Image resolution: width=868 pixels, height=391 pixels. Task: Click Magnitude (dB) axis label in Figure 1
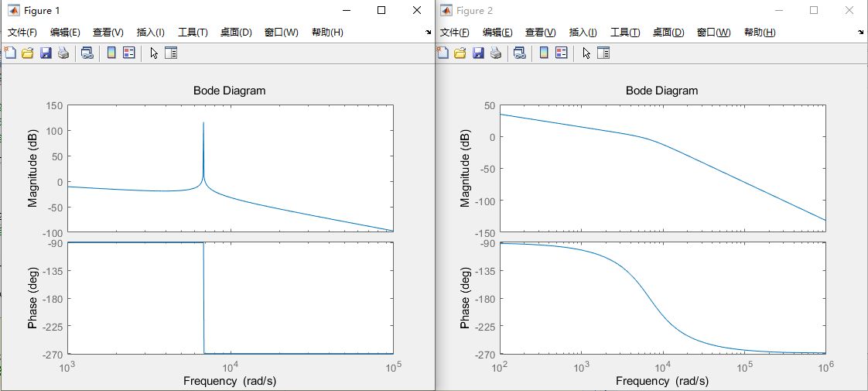point(32,168)
